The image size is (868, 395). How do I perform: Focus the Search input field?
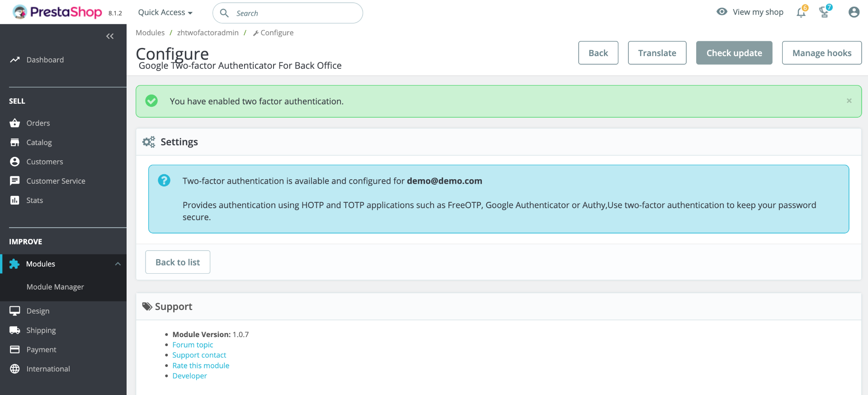click(x=288, y=13)
